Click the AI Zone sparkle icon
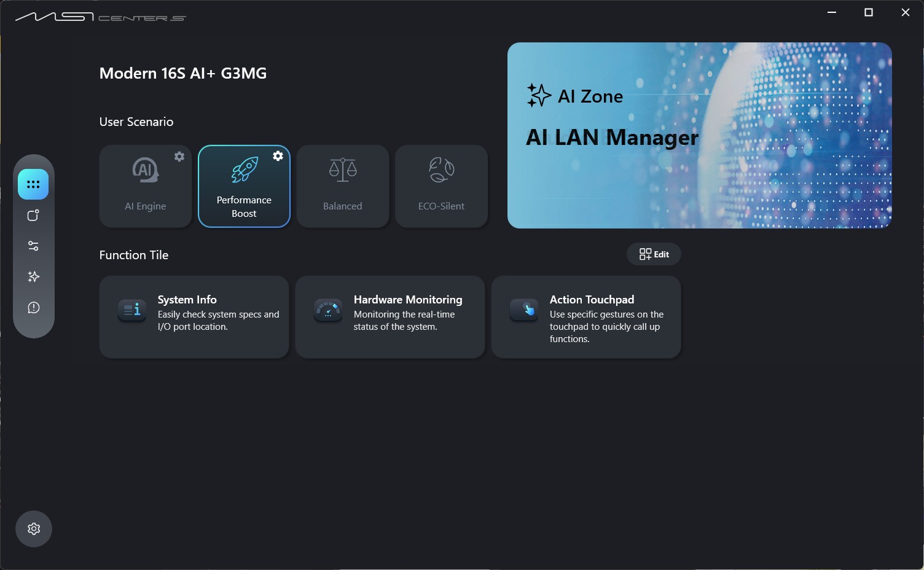The height and width of the screenshot is (570, 924). (539, 95)
